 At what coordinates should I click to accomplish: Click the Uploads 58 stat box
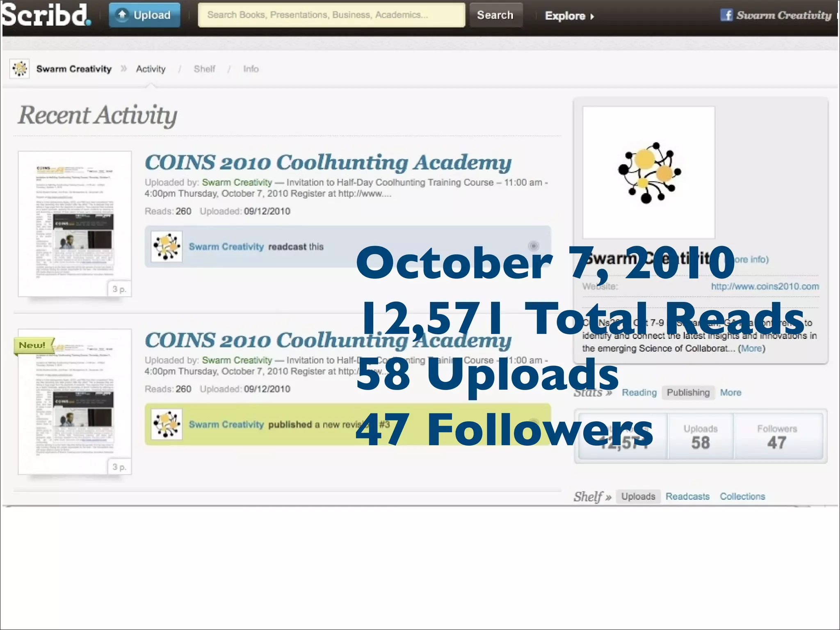pyautogui.click(x=701, y=436)
